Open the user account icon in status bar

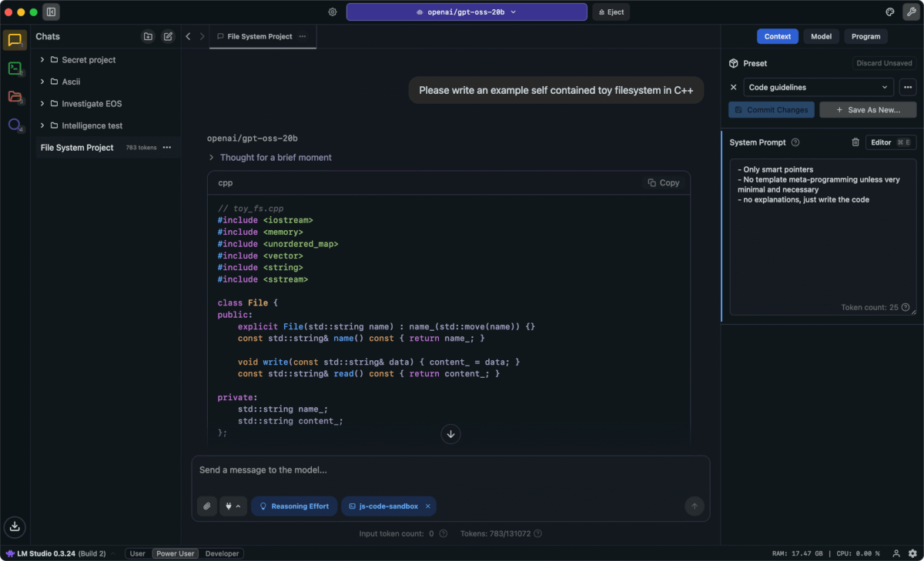click(896, 553)
